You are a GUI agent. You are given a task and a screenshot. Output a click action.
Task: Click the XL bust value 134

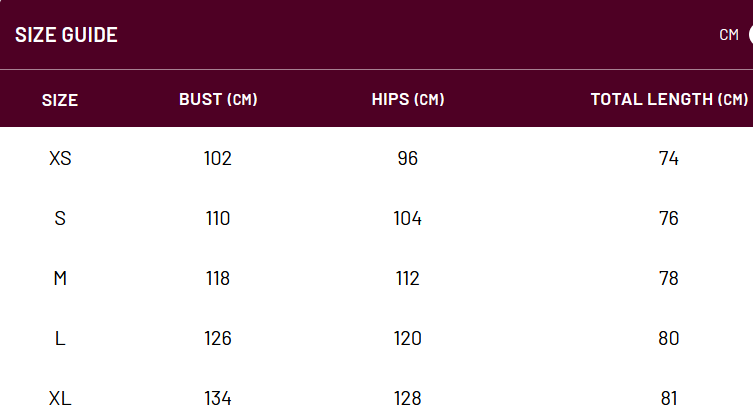click(218, 398)
